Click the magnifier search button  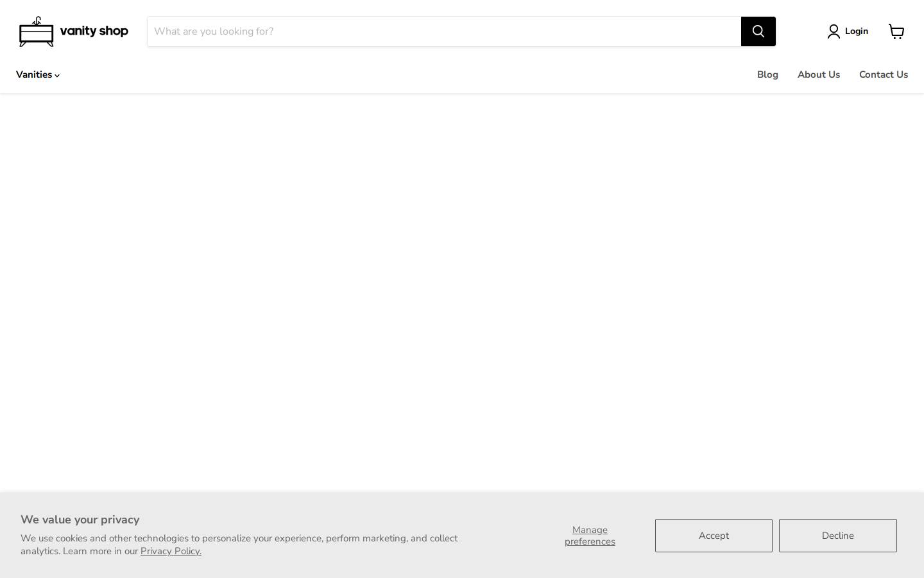click(x=758, y=31)
